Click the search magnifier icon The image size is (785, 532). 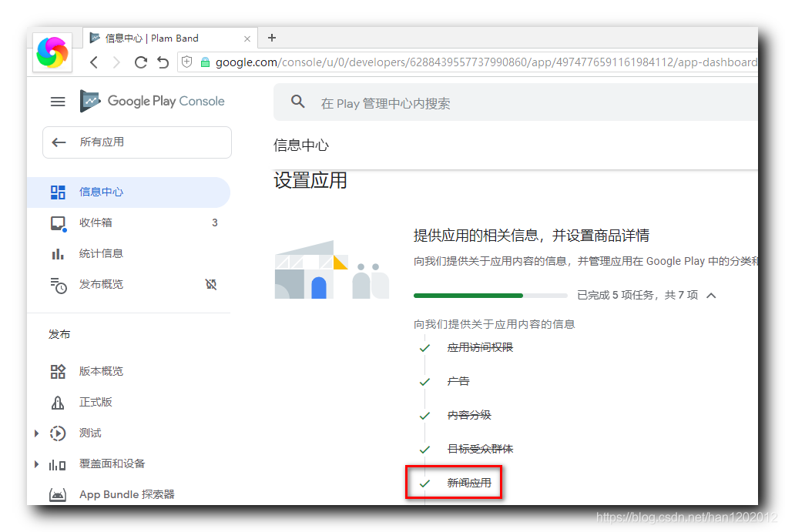coord(298,102)
